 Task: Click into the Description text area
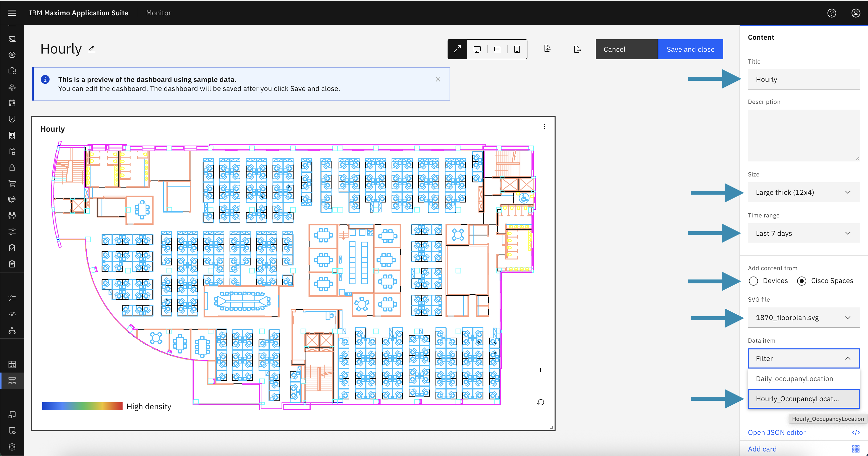(804, 135)
